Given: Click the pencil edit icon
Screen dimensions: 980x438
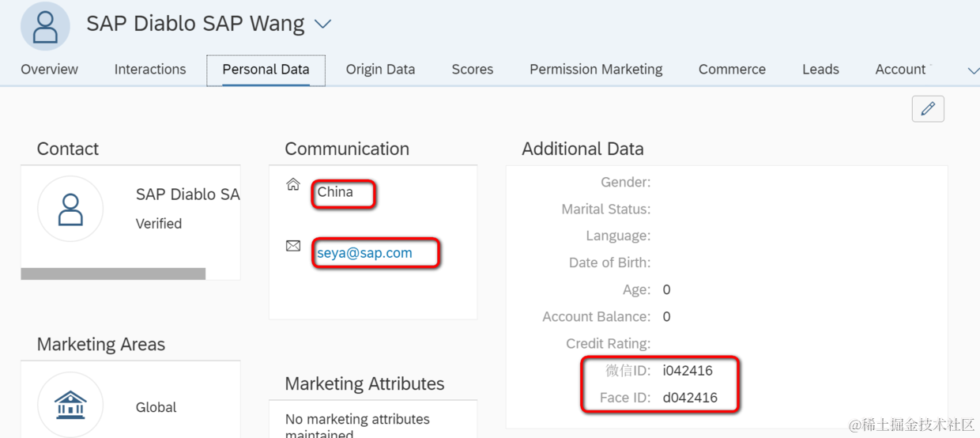Looking at the screenshot, I should (x=928, y=109).
